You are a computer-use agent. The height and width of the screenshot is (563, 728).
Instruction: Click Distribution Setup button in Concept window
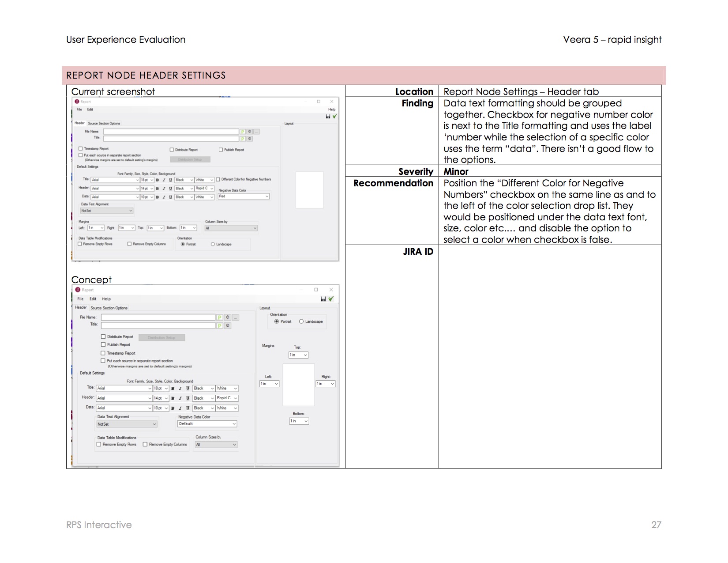tap(161, 338)
